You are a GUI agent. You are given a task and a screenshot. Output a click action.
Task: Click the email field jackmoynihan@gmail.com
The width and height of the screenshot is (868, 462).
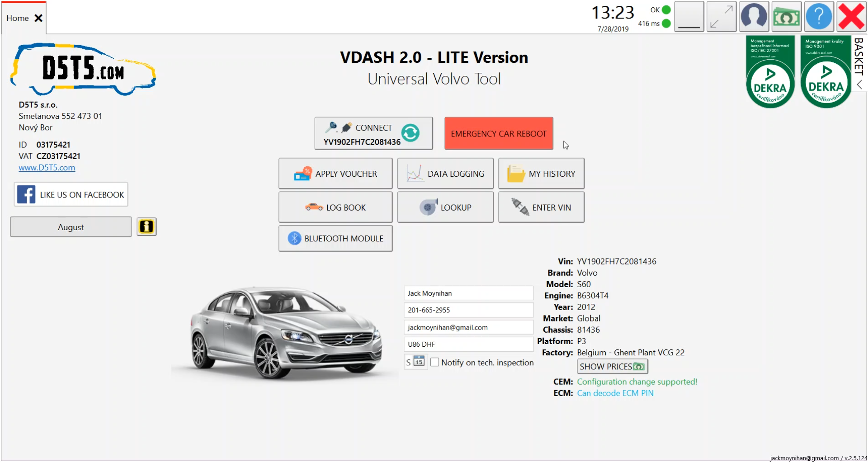[468, 327]
